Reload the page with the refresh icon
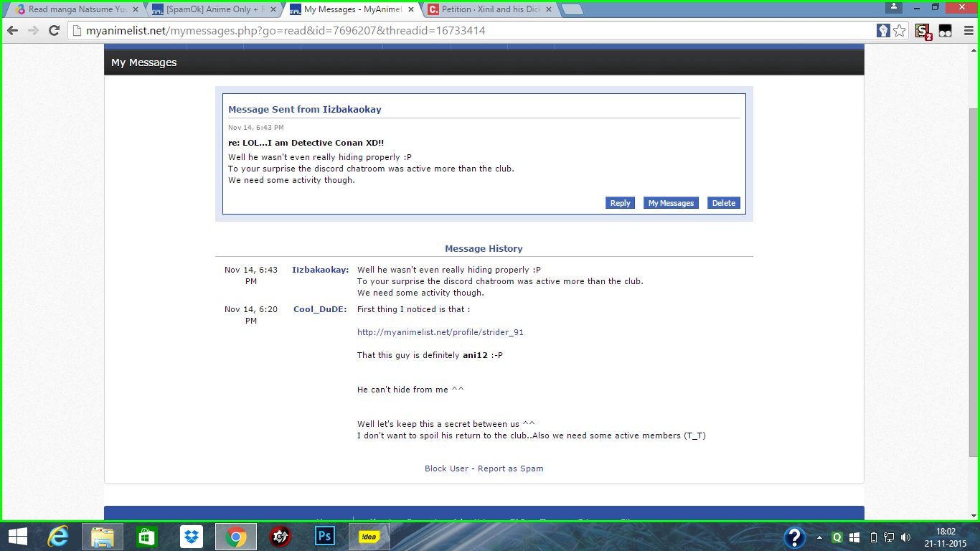Screen dimensions: 980x551 pos(54,31)
